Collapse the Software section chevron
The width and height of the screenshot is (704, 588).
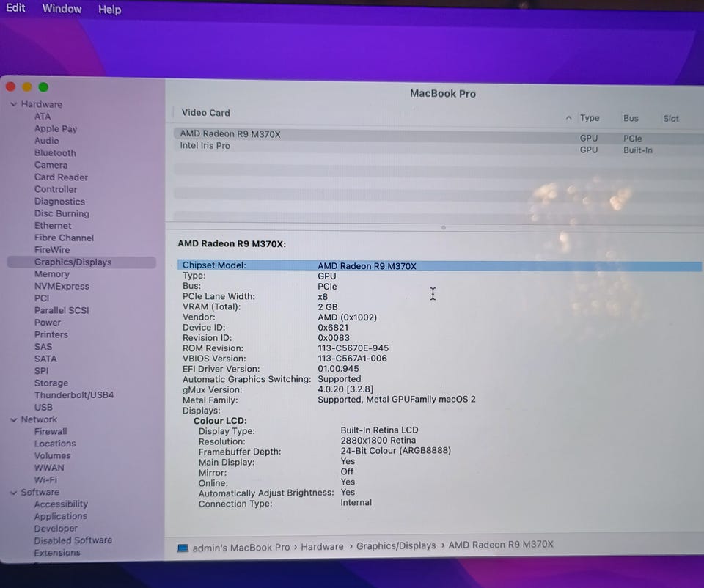(x=13, y=493)
